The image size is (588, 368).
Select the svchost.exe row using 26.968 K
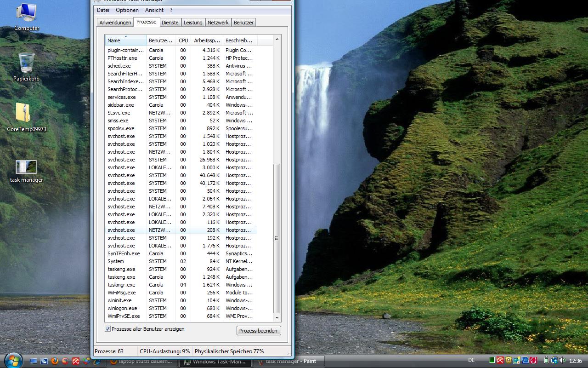coord(181,160)
